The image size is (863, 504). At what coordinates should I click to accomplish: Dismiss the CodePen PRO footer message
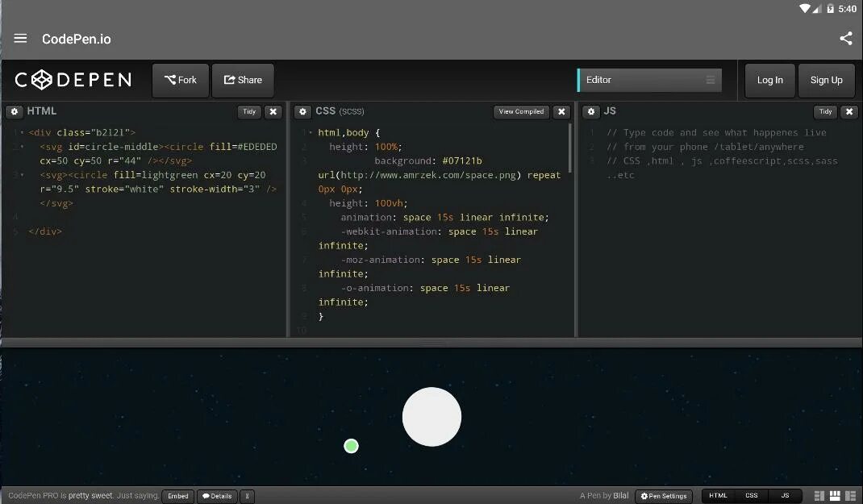[247, 496]
